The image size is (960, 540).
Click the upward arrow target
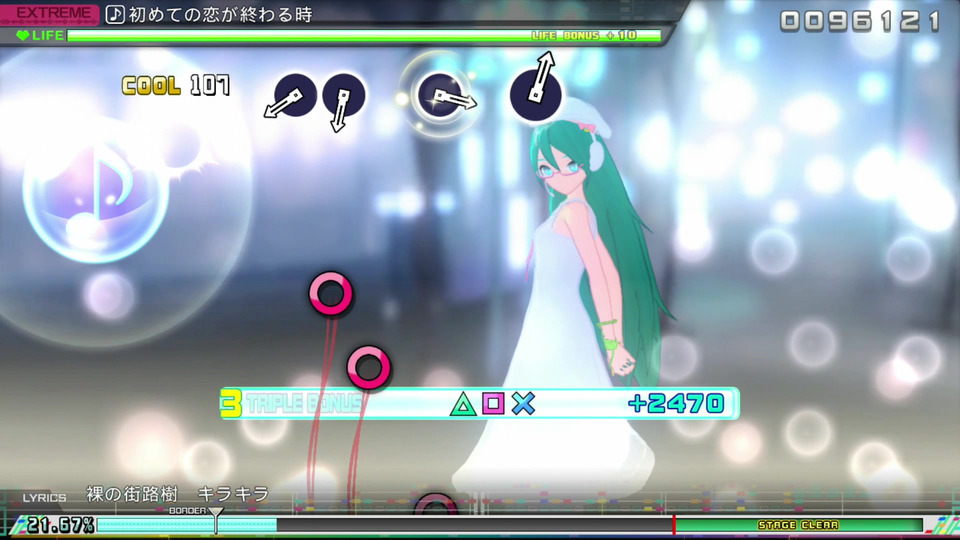click(x=536, y=86)
